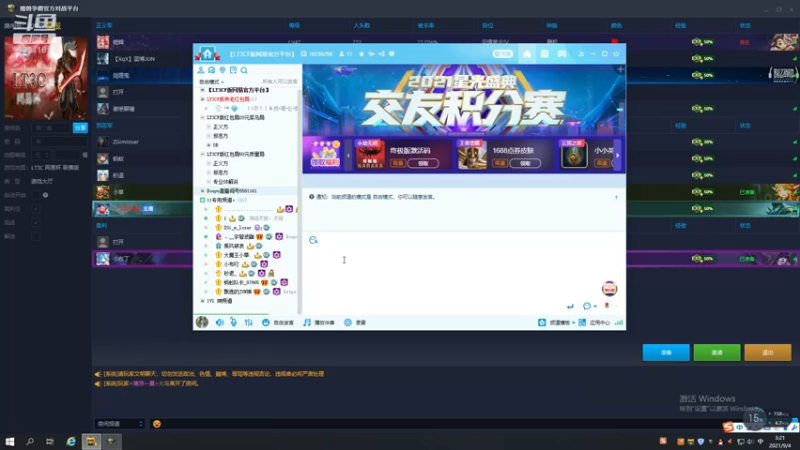Image resolution: width=800 pixels, height=450 pixels.
Task: Open the treasure chest icon in chat area
Action: 609,289
